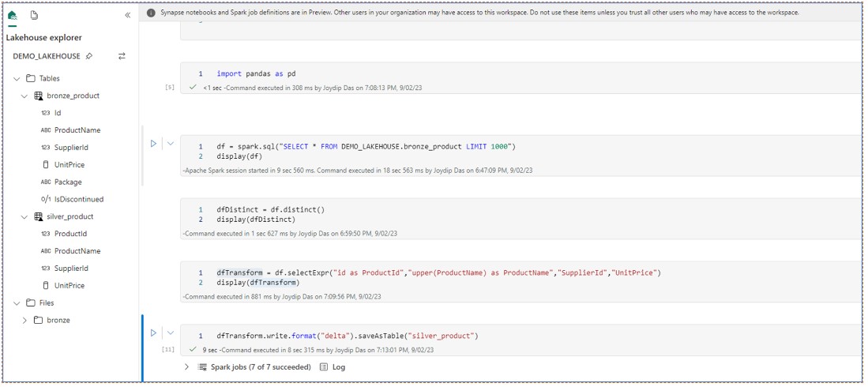This screenshot has height=387, width=868.
Task: Open the Log for the last cell
Action: 333,367
